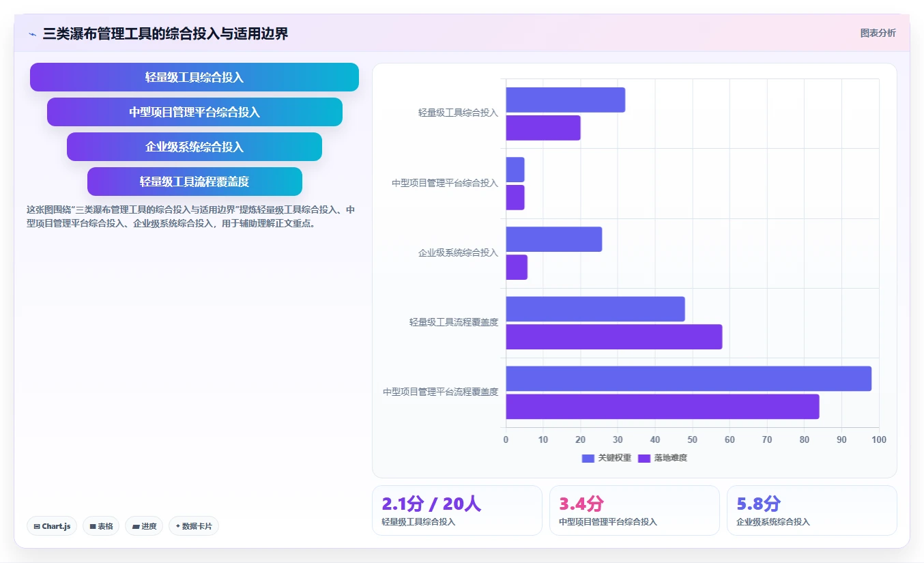The width and height of the screenshot is (924, 563).
Task: Click 关键权重 bar for 企业级系统综合投入
Action: click(554, 240)
